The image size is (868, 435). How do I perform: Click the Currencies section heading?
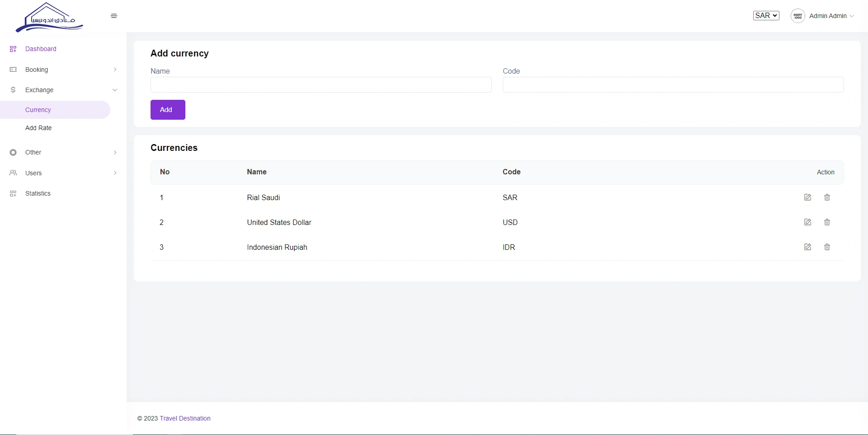pyautogui.click(x=174, y=148)
